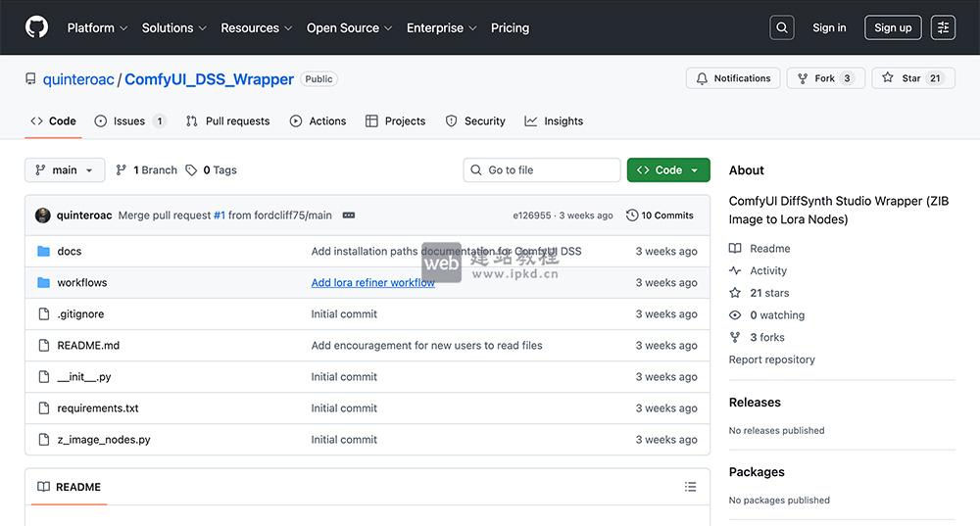The height and width of the screenshot is (526, 980).
Task: Open pull request #1 link
Action: [x=220, y=215]
